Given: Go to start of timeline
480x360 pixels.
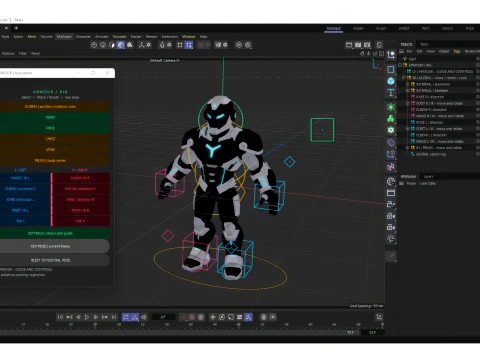Looking at the screenshot, I should [x=60, y=317].
